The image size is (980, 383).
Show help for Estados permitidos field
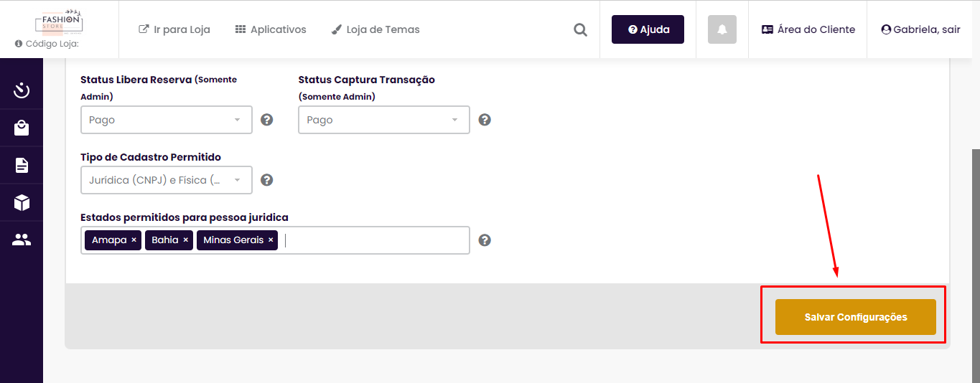pos(485,240)
